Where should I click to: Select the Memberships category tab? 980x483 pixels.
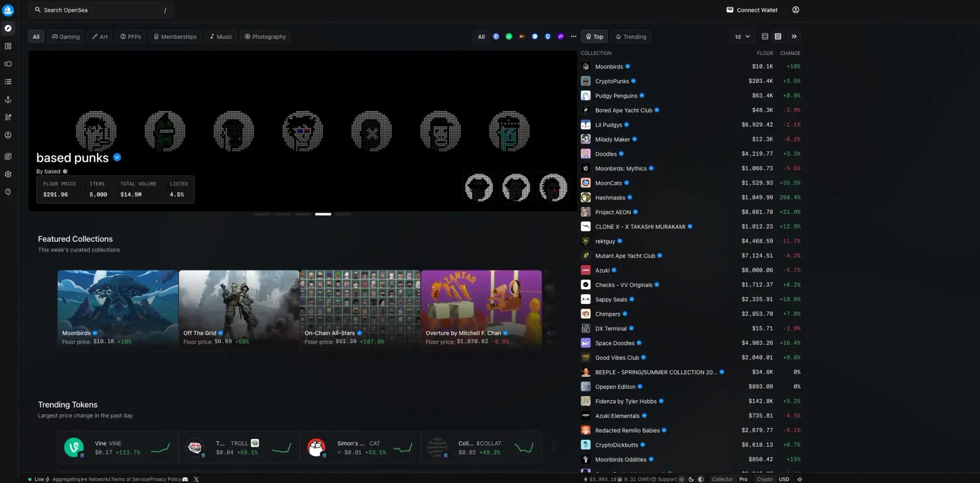click(x=175, y=37)
